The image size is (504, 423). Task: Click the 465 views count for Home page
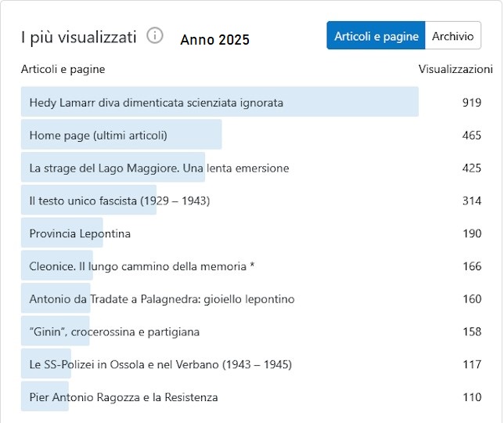pos(471,136)
